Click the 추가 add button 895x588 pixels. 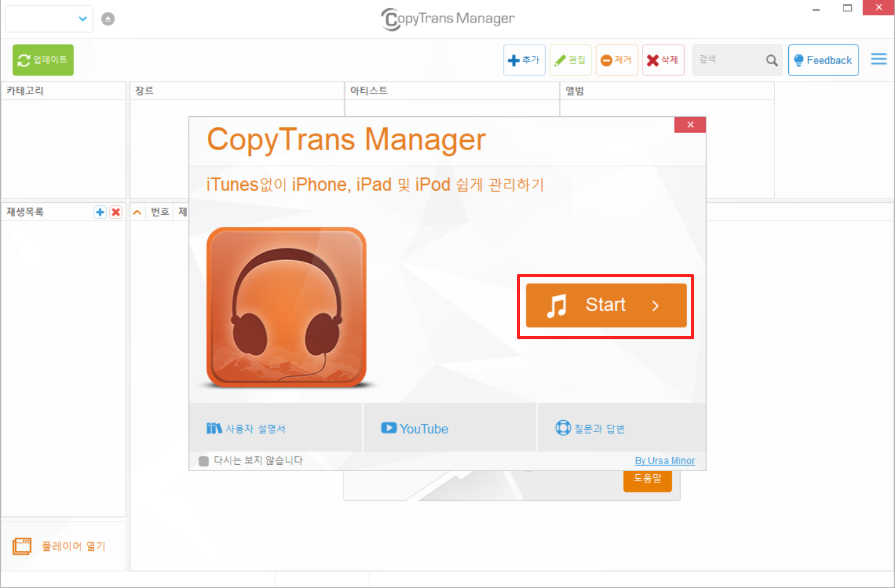pos(524,60)
